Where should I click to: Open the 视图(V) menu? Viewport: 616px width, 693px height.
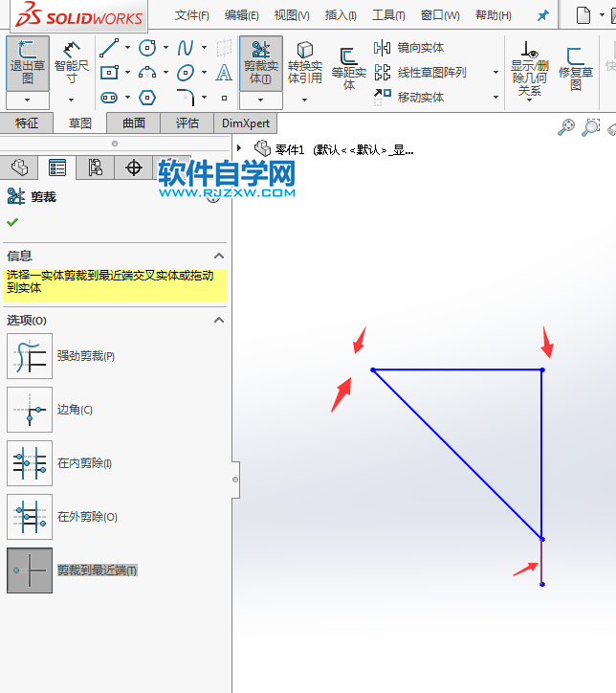click(x=292, y=16)
